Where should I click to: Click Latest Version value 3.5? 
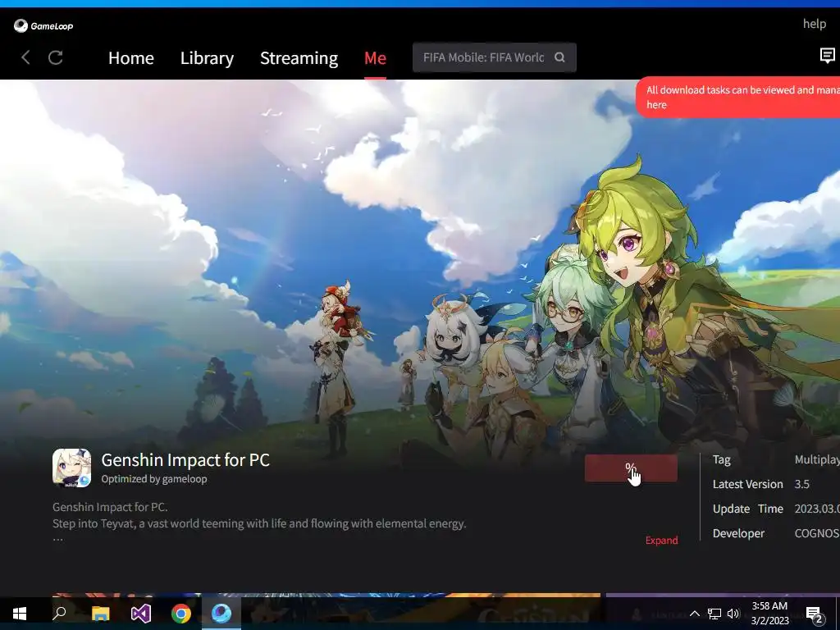pyautogui.click(x=802, y=484)
